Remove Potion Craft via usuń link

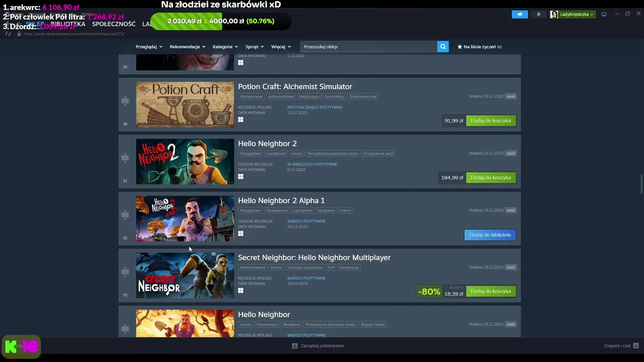[511, 96]
